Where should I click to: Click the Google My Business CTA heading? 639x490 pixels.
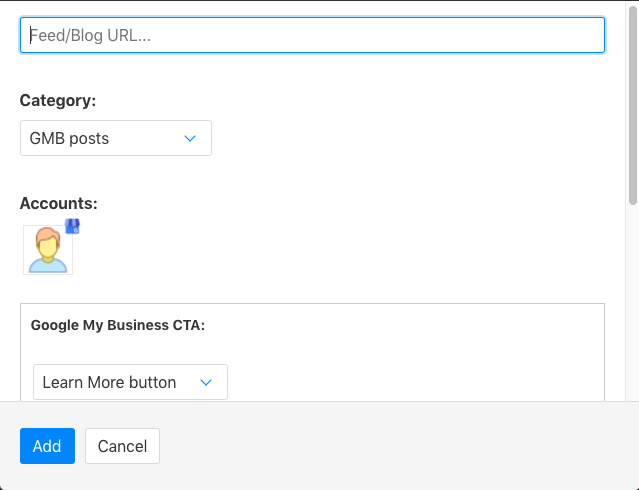pos(118,325)
